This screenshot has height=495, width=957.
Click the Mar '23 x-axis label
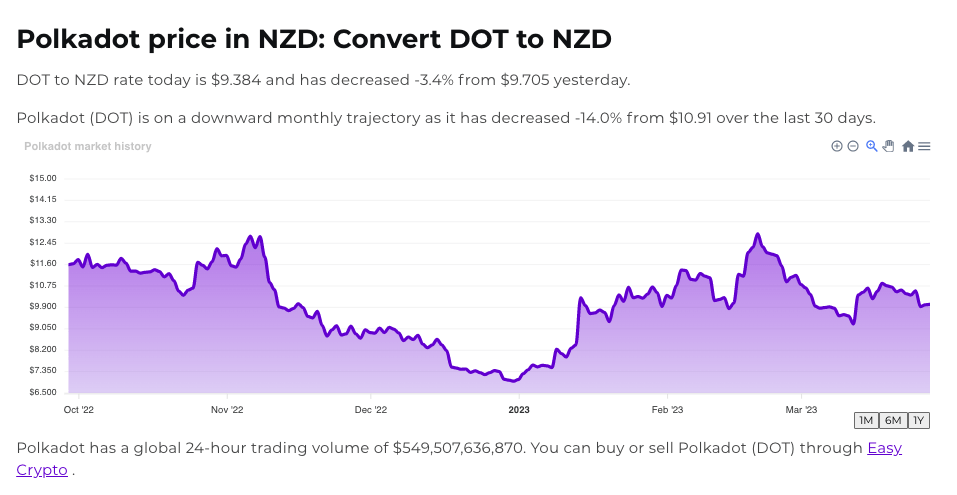(x=801, y=409)
